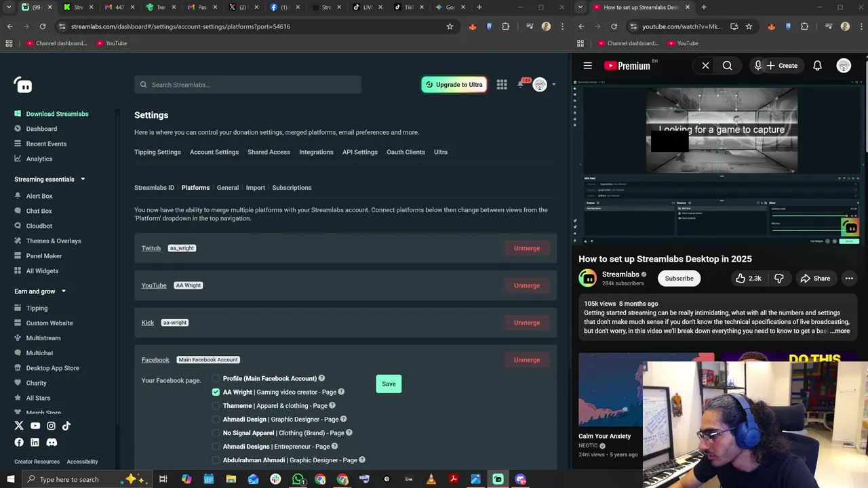Click help icon next to Profile (Main Facebook Account)
The width and height of the screenshot is (868, 488).
[x=321, y=378]
